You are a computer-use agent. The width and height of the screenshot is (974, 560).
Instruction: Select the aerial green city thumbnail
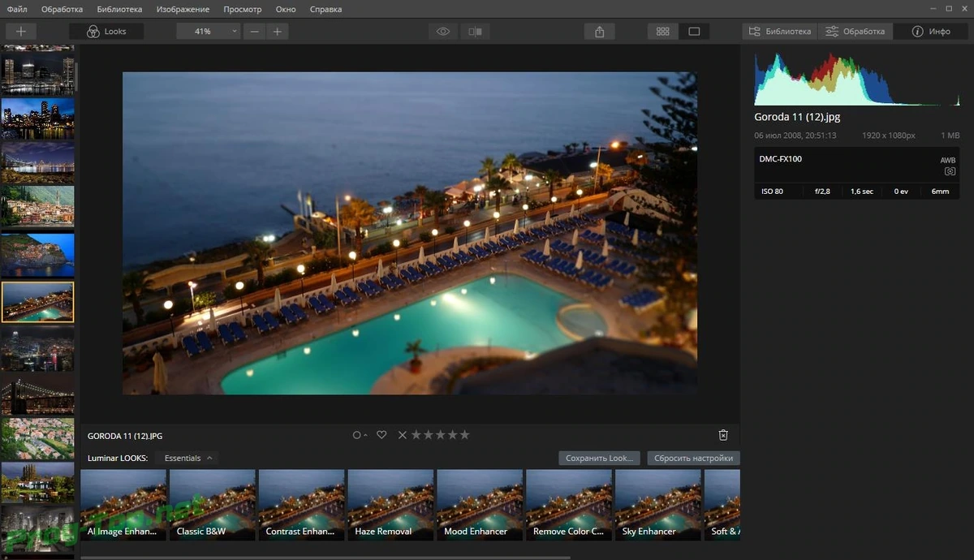tap(37, 438)
